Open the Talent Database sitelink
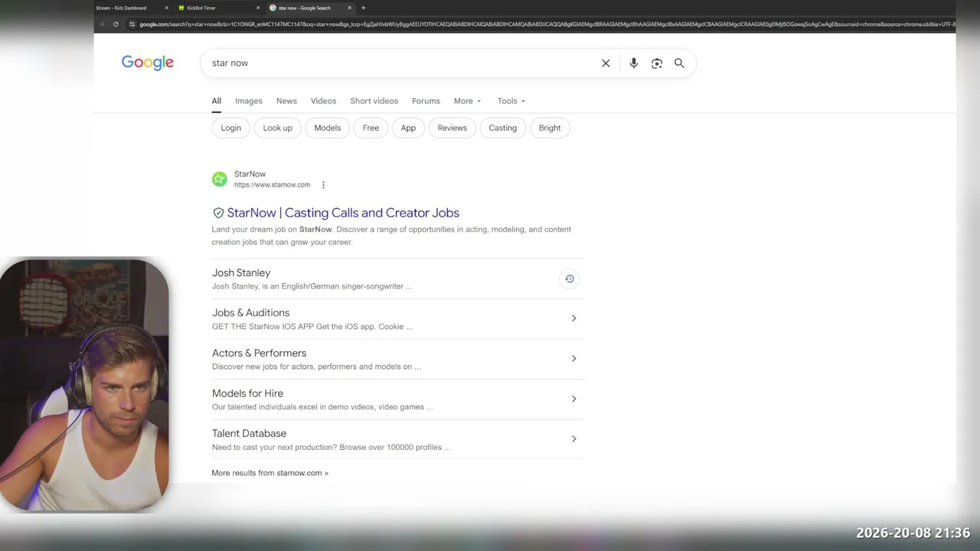 click(x=249, y=433)
